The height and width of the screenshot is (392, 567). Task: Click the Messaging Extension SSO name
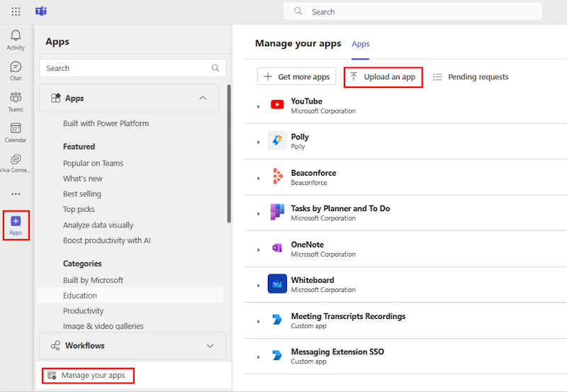point(337,352)
